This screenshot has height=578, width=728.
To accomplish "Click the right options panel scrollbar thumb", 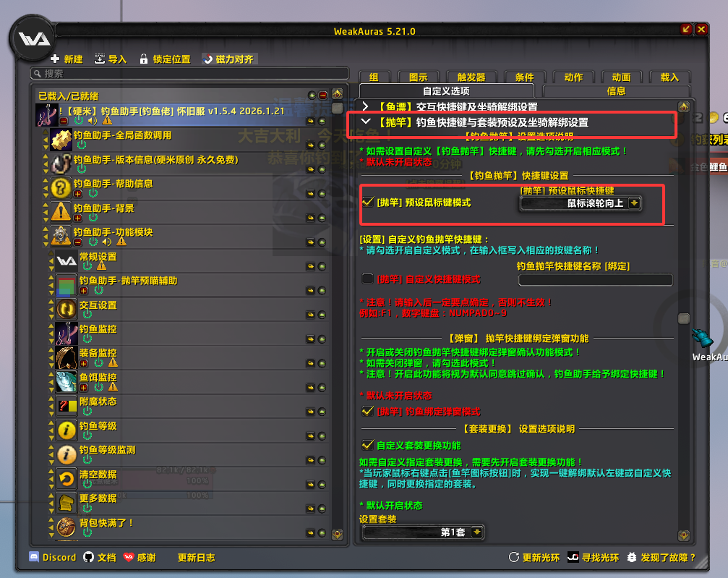I will 684,318.
